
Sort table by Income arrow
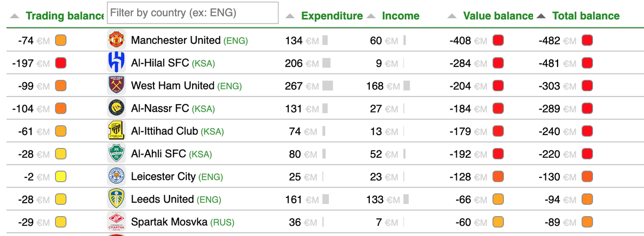coord(371,17)
